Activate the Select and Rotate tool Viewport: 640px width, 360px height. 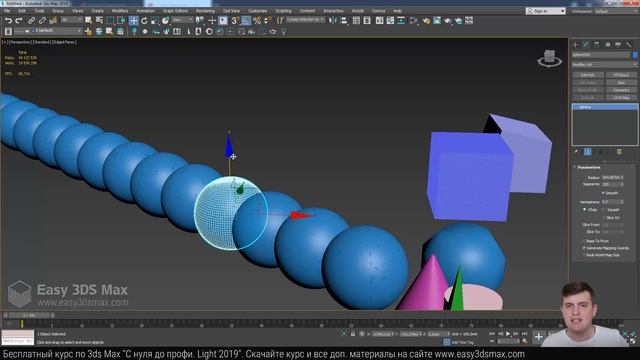pos(144,20)
